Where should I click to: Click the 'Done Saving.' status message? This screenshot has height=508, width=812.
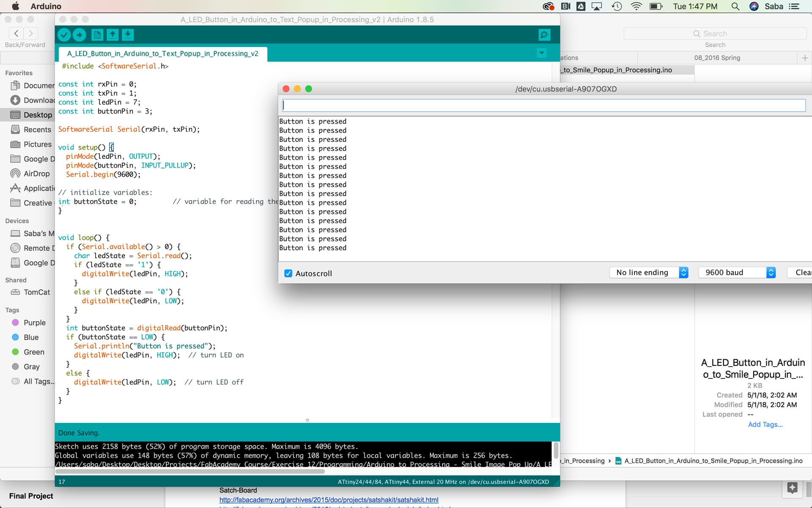[x=79, y=433]
